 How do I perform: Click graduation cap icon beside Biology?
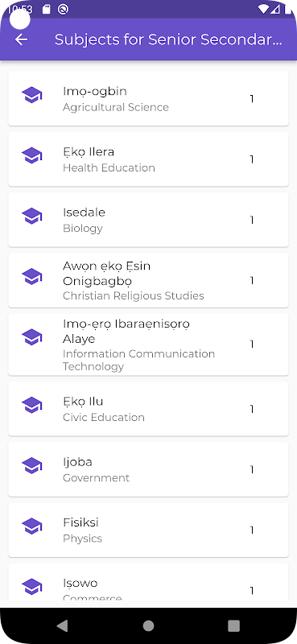point(32,216)
